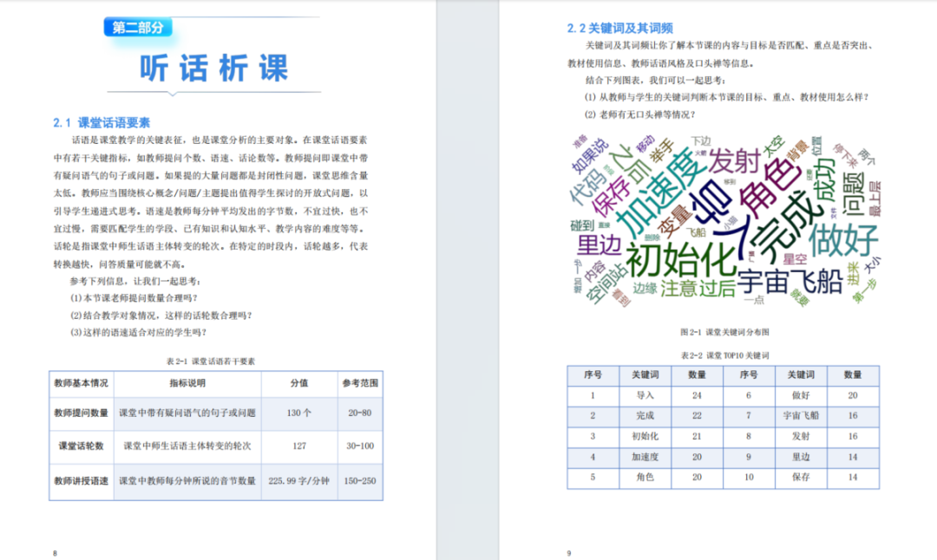Select the 听话析课 chapter title

point(214,68)
